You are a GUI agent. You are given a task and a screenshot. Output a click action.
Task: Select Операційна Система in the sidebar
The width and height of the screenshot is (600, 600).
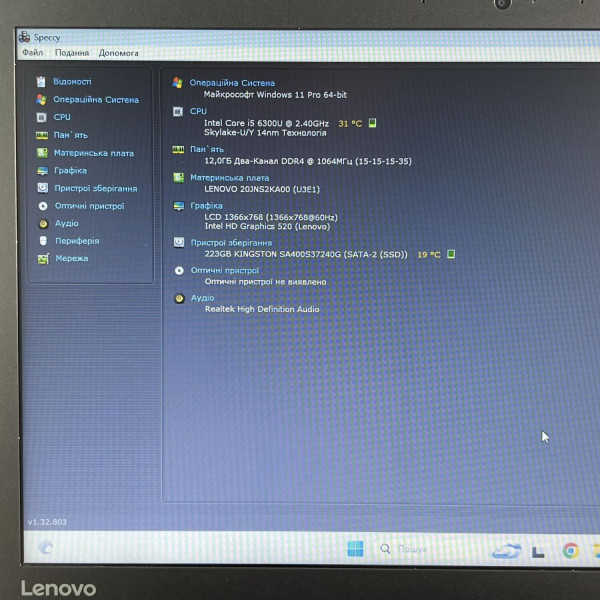pos(96,99)
